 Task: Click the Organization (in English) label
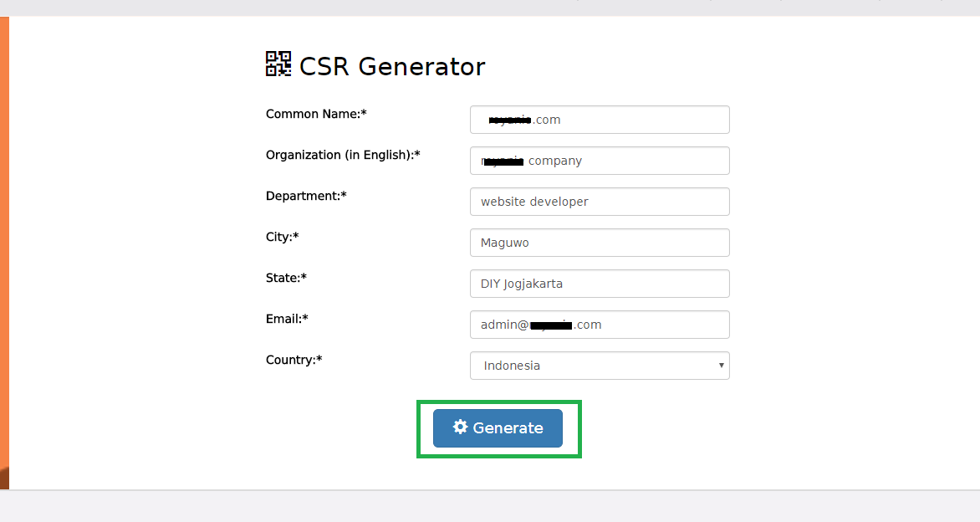(343, 155)
